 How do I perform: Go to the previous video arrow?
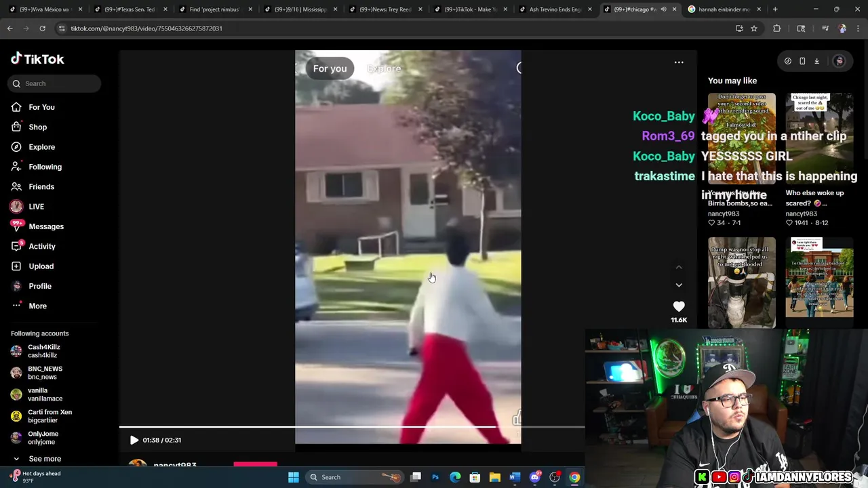tap(679, 268)
